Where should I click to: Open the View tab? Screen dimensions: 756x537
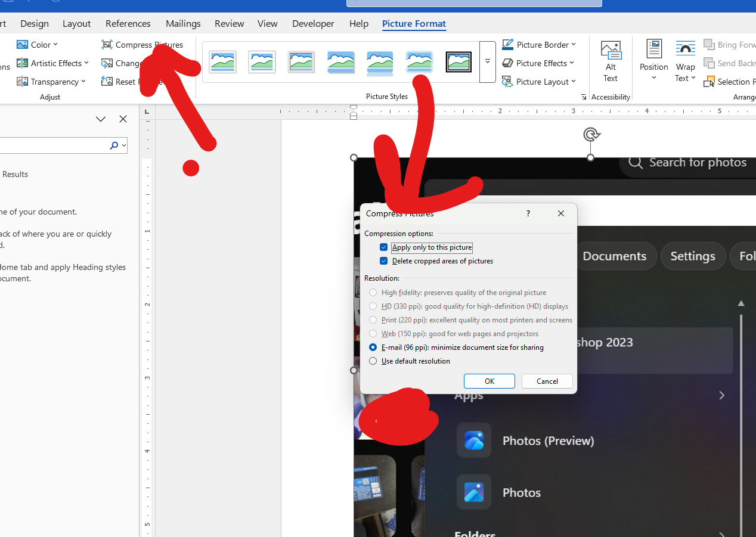pyautogui.click(x=268, y=24)
